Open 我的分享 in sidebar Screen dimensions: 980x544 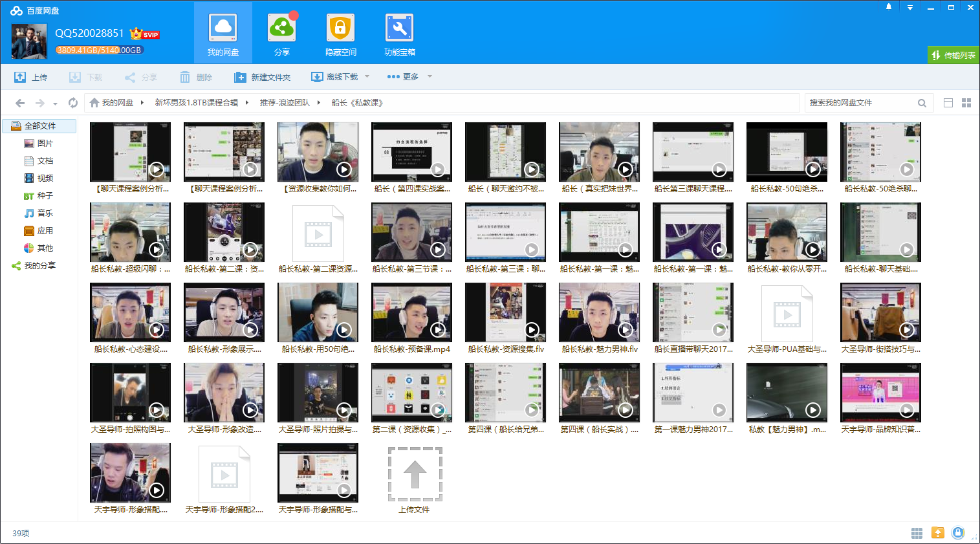click(x=34, y=265)
